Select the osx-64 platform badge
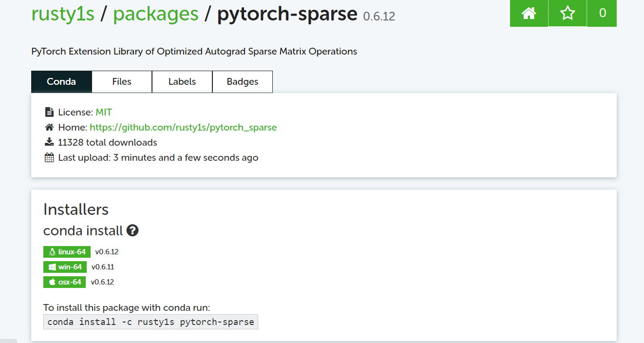644x343 pixels. [64, 282]
